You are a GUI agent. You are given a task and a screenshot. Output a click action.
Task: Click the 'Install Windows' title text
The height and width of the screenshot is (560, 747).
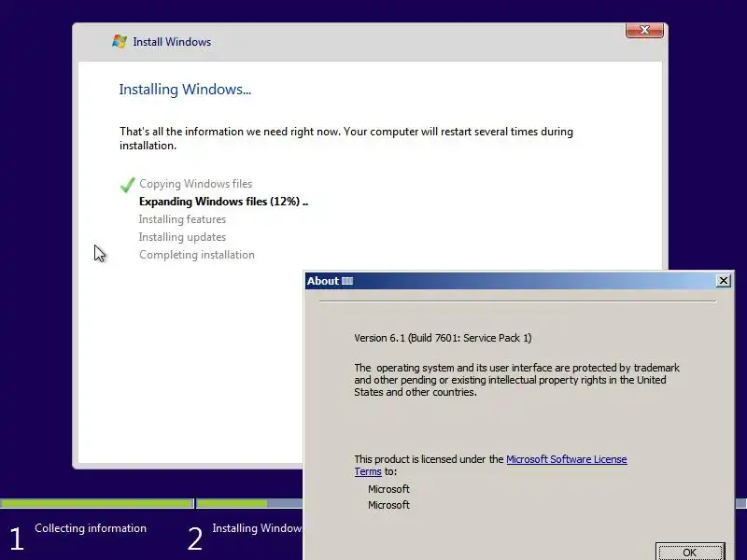tap(172, 42)
